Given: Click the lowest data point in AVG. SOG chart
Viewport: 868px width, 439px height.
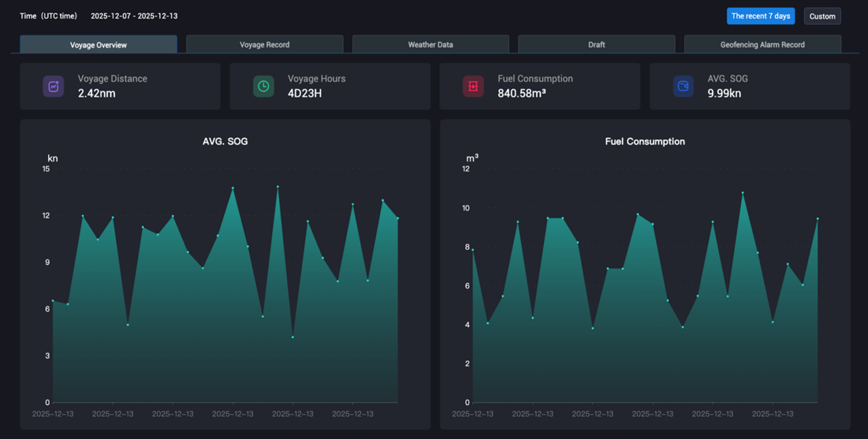Looking at the screenshot, I should coord(293,337).
